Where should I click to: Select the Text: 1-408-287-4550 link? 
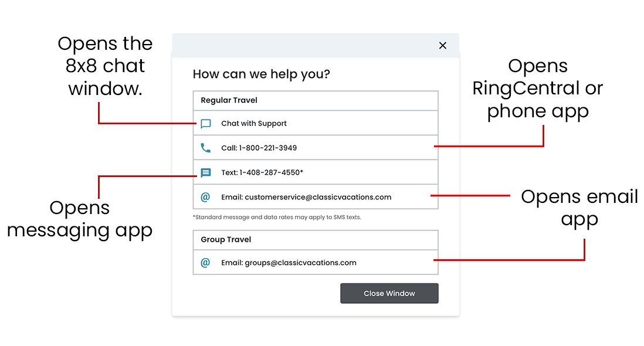(x=262, y=172)
